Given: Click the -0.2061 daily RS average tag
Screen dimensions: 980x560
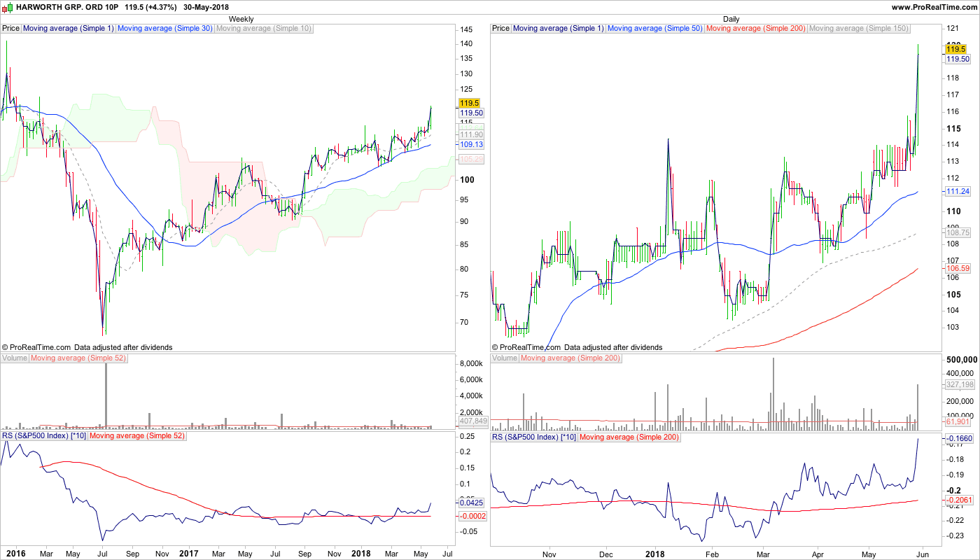Looking at the screenshot, I should [x=960, y=500].
